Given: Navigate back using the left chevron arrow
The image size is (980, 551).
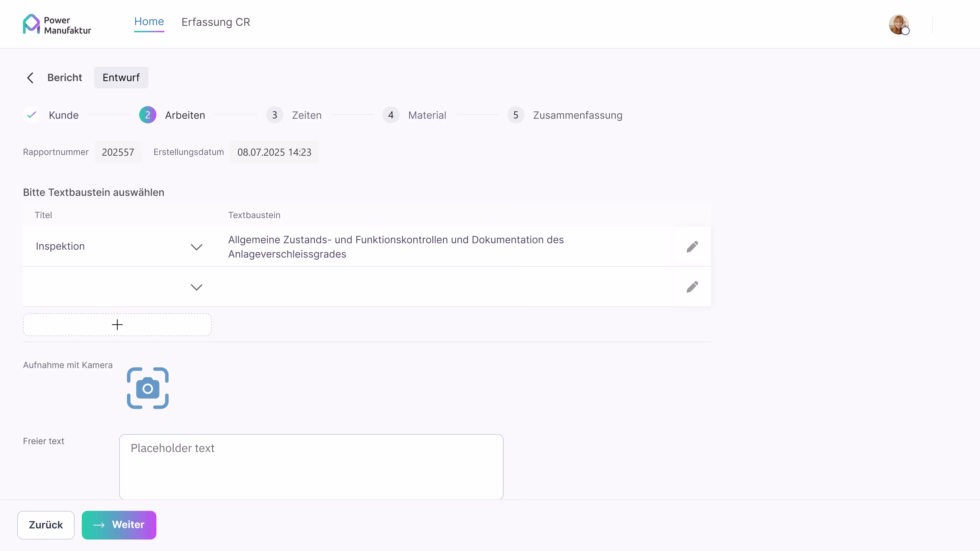Looking at the screenshot, I should 30,77.
